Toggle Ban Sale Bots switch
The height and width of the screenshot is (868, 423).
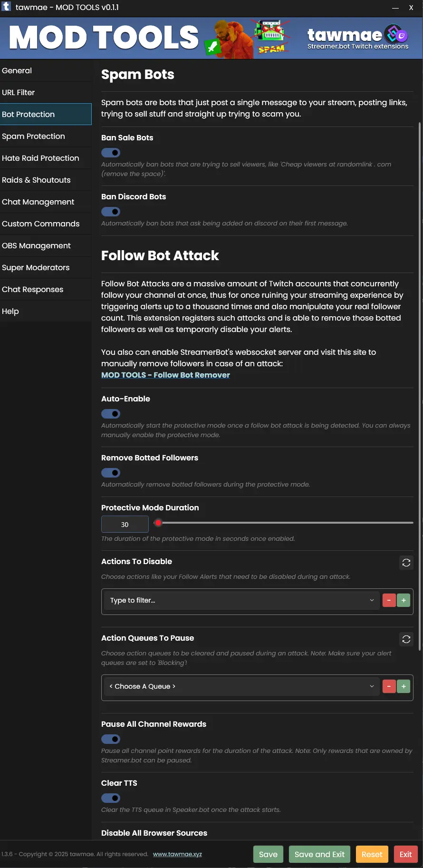(111, 153)
